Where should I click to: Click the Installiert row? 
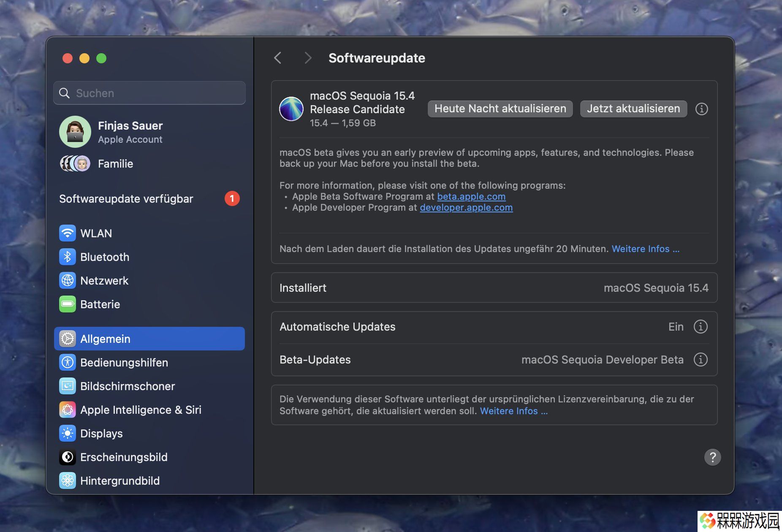click(494, 288)
